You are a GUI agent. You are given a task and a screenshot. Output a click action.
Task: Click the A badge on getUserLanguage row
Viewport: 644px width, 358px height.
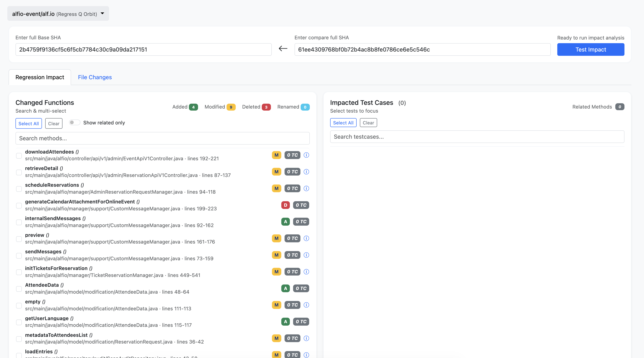[x=286, y=322]
